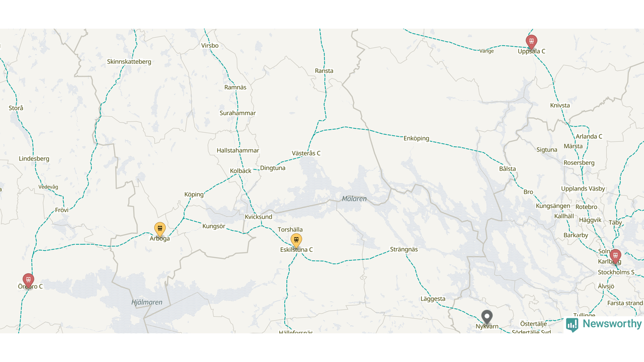
Task: Click the Mälaren lake label
Action: point(354,199)
